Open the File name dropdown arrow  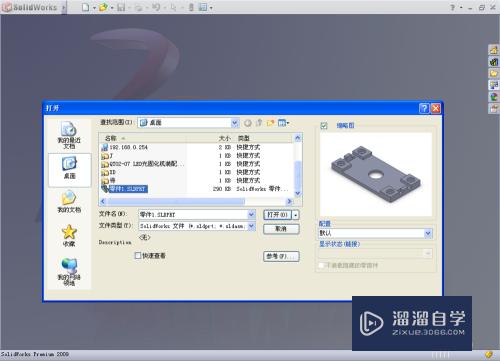[252, 215]
